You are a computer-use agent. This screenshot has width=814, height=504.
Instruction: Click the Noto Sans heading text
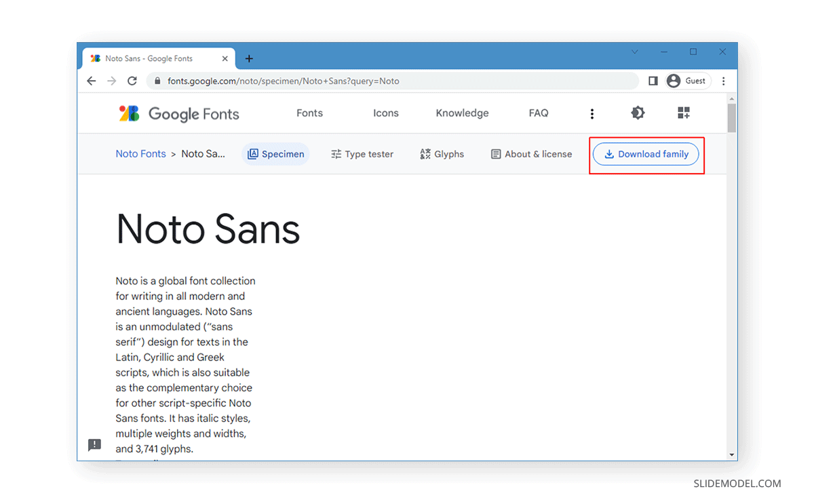click(x=208, y=229)
